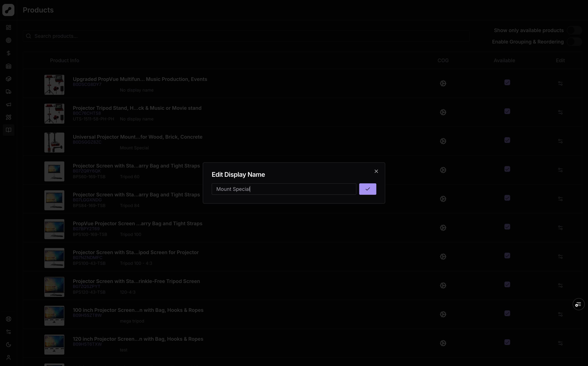Open ASIN link B09H5SZT8W

(87, 315)
